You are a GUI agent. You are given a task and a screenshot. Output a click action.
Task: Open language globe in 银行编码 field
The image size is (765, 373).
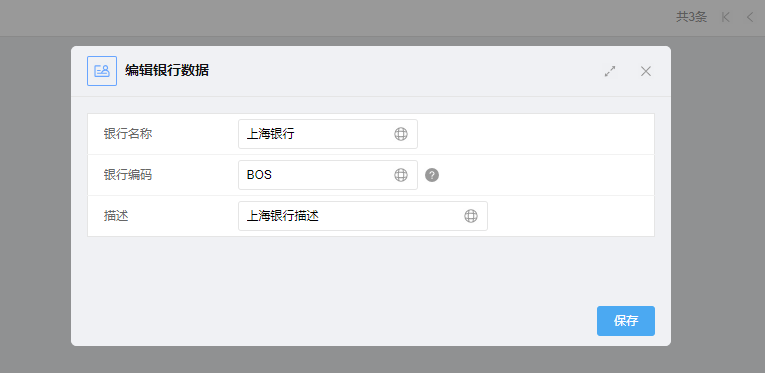coord(401,175)
